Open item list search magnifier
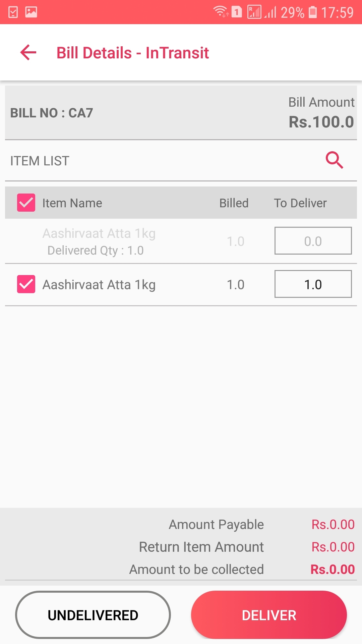 tap(334, 160)
